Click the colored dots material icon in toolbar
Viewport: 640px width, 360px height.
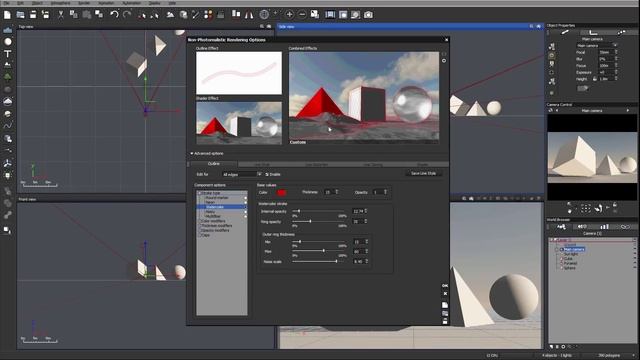(x=208, y=15)
